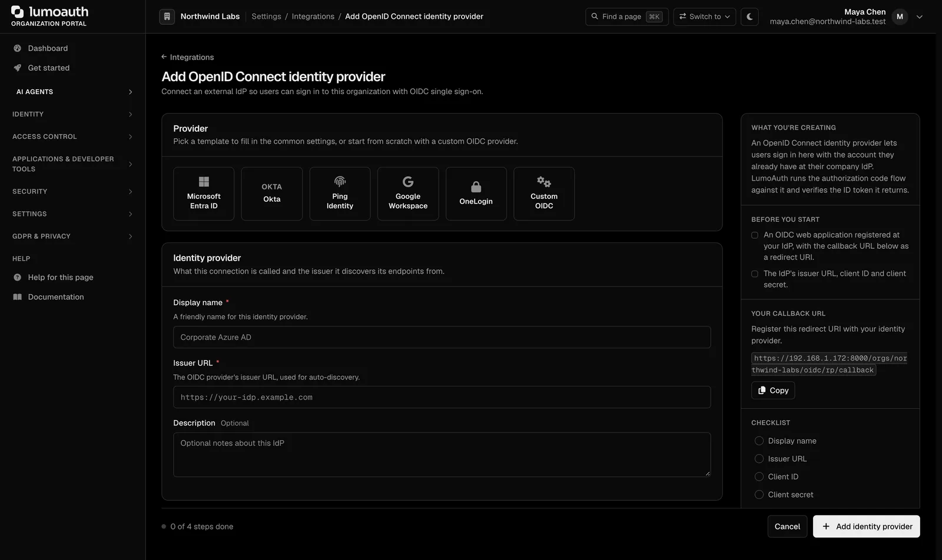Go to Integrations breadcrumb
This screenshot has width=942, height=560.
pos(313,16)
